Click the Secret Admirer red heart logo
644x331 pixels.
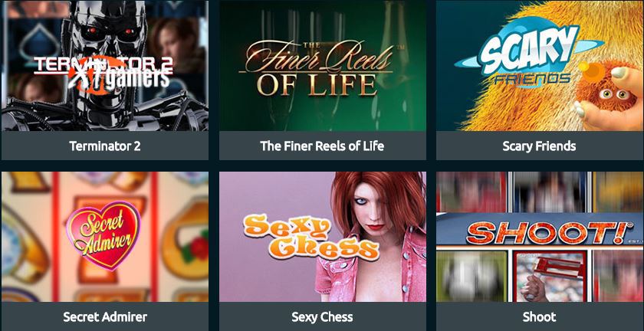click(x=103, y=235)
